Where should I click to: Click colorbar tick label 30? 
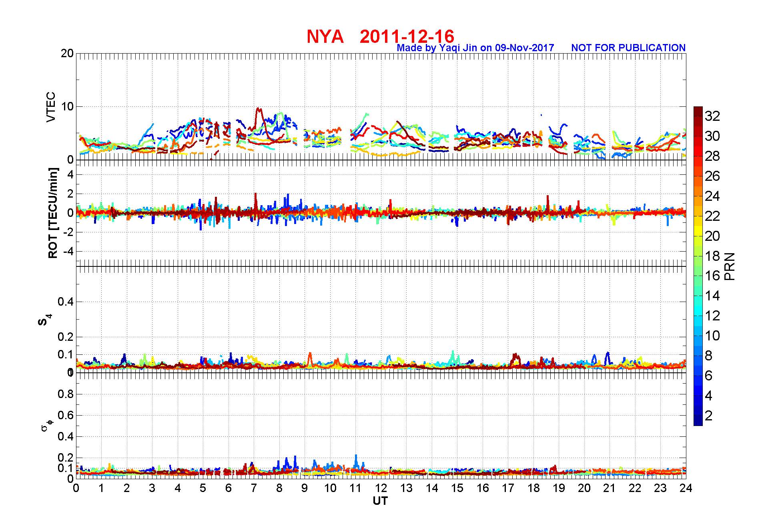click(712, 136)
